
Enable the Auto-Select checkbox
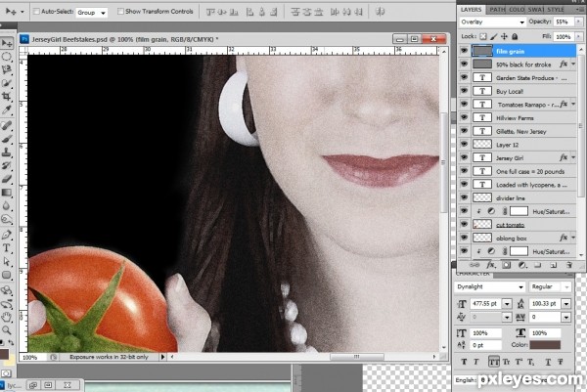tap(36, 12)
